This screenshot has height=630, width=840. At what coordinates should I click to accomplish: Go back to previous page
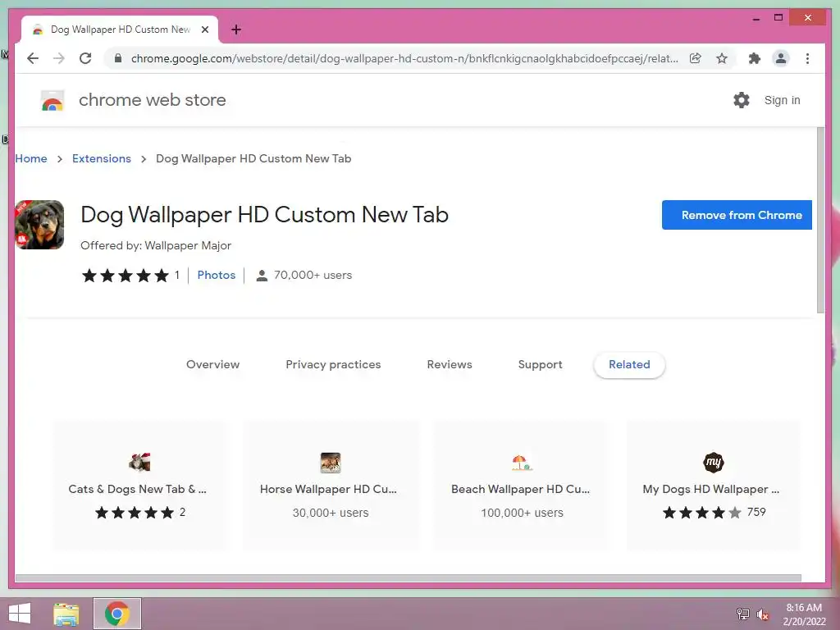pyautogui.click(x=33, y=58)
